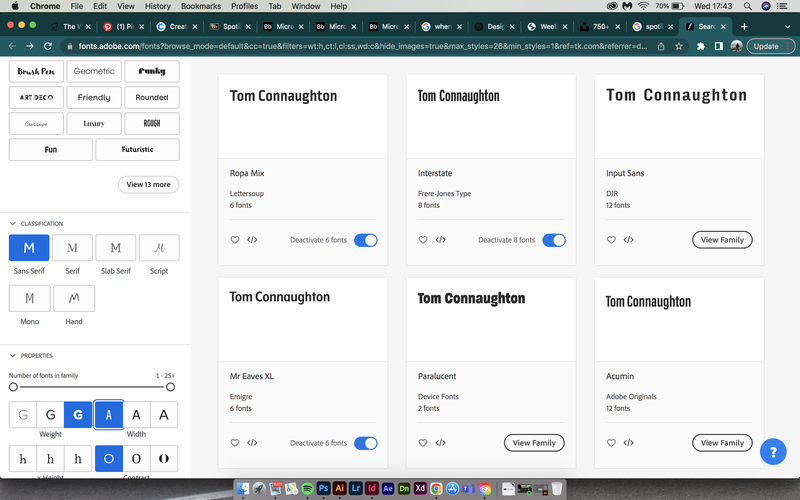Open Illustrator from the dock
Viewport: 800px width, 500px height.
[339, 488]
